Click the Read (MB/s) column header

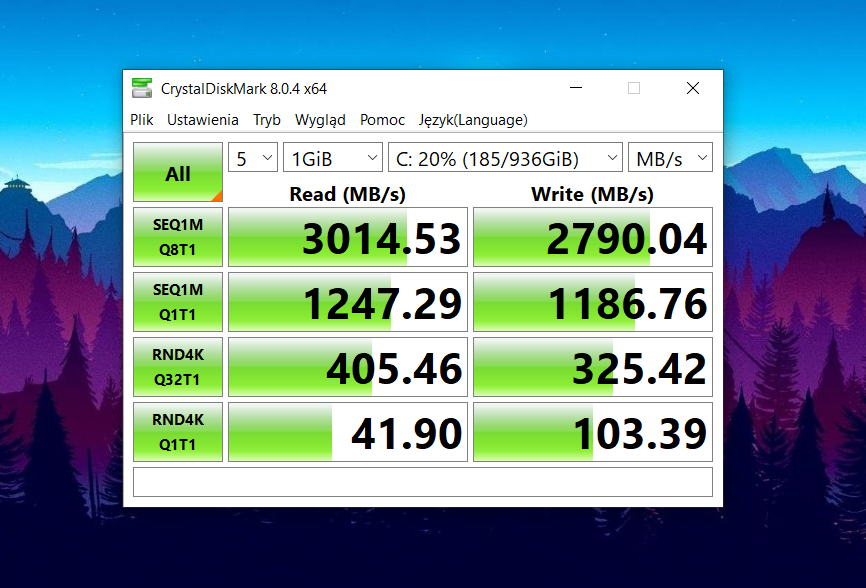point(347,194)
